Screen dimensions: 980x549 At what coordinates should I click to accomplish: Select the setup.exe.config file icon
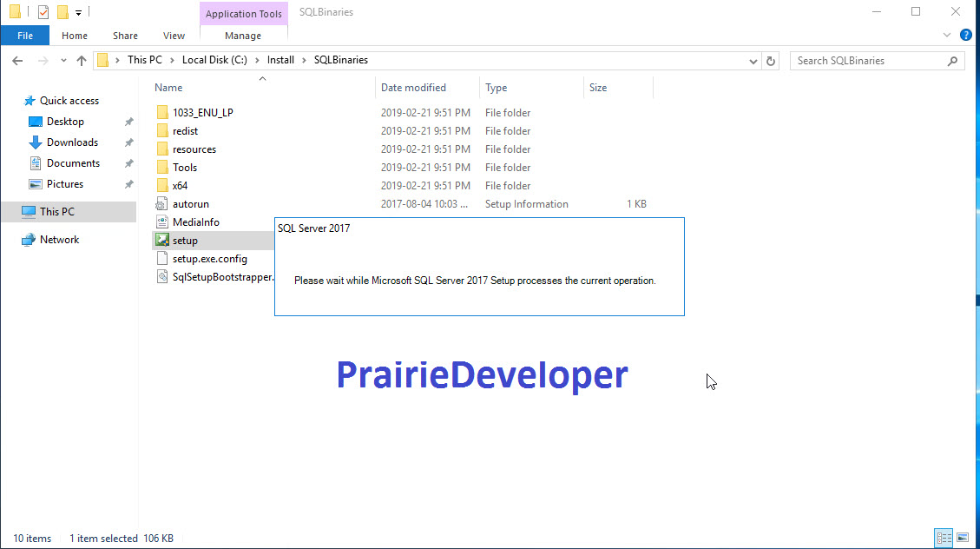pyautogui.click(x=161, y=259)
